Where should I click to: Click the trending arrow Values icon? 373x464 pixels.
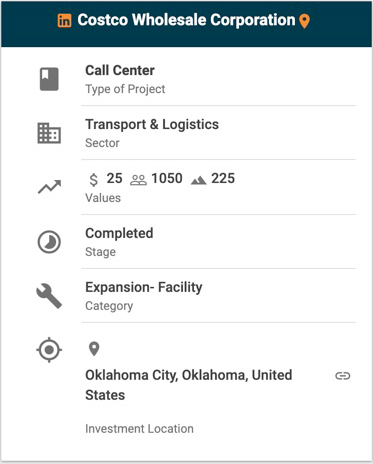49,187
